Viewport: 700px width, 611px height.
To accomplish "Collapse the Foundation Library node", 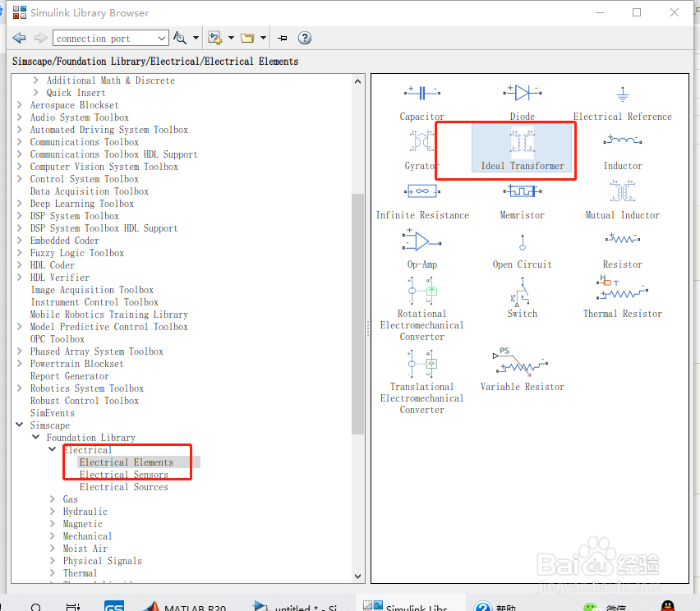I will [x=35, y=437].
